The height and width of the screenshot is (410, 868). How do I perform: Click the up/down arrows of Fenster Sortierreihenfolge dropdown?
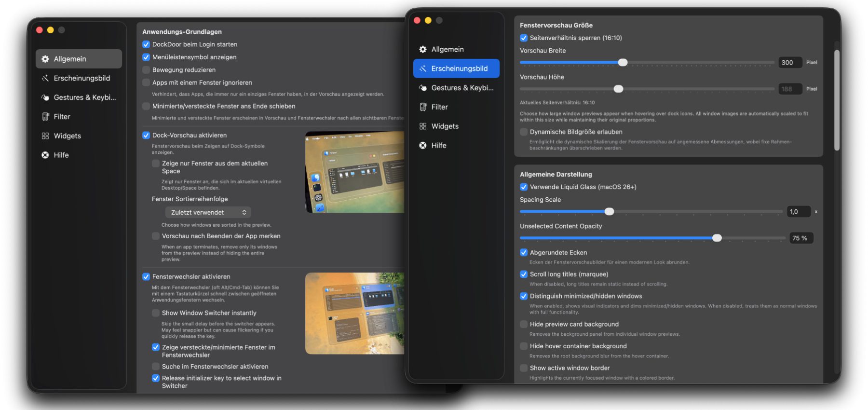pos(244,213)
